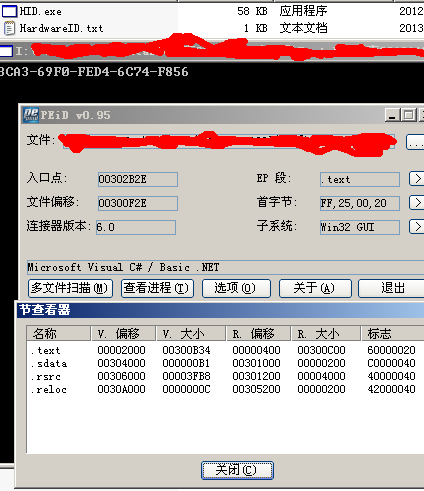Image resolution: width=424 pixels, height=491 pixels.
Task: Sort by V. 大小 column header
Action: coord(191,333)
